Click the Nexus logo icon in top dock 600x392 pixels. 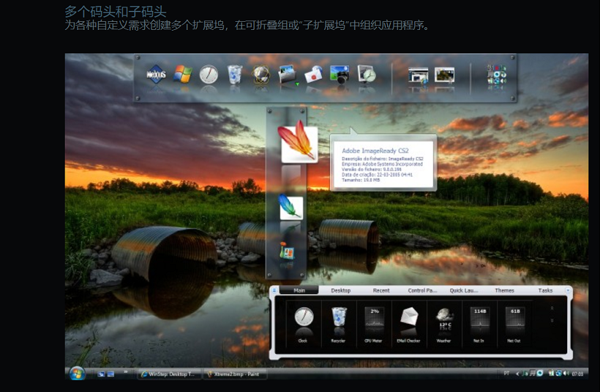coord(156,74)
